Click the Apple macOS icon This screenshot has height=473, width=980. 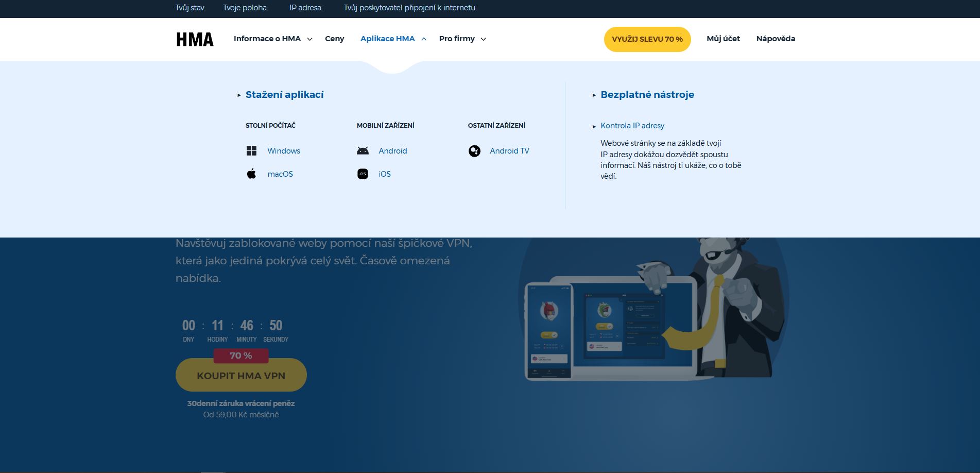click(x=251, y=174)
